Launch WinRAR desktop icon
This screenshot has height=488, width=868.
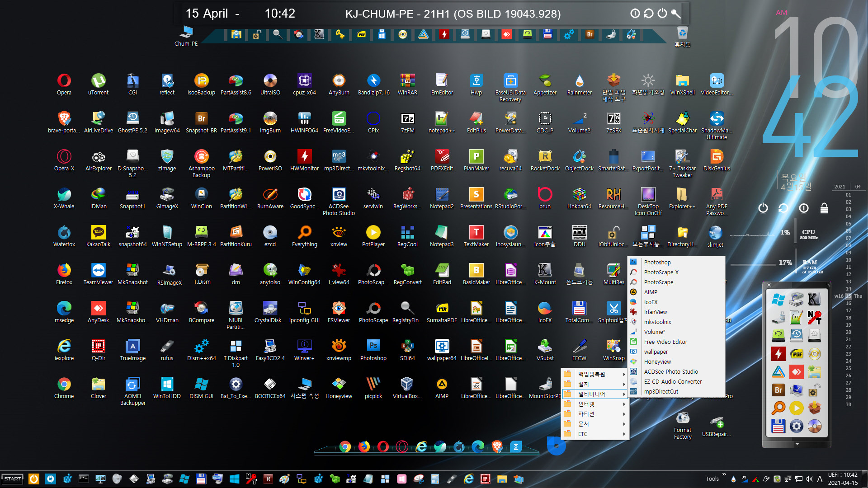pyautogui.click(x=407, y=84)
